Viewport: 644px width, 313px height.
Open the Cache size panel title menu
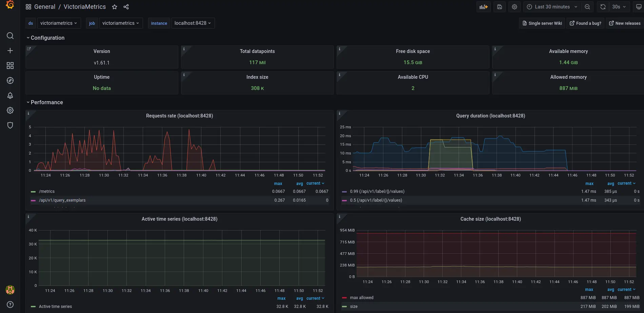click(490, 219)
